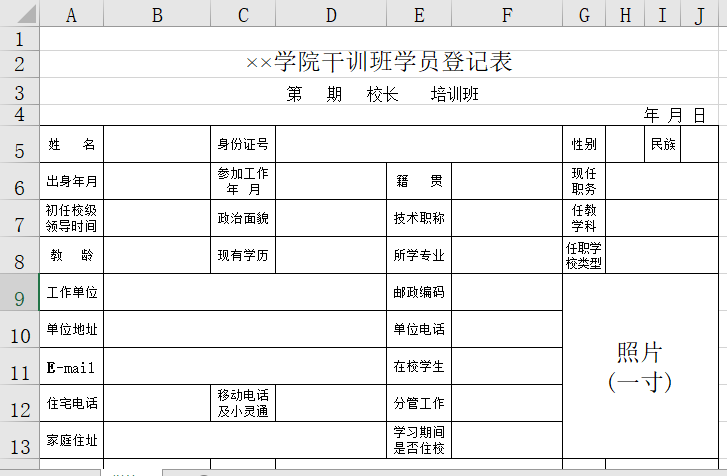This screenshot has height=476, width=727.
Task: Click the Select All corner triangle
Action: point(20,14)
